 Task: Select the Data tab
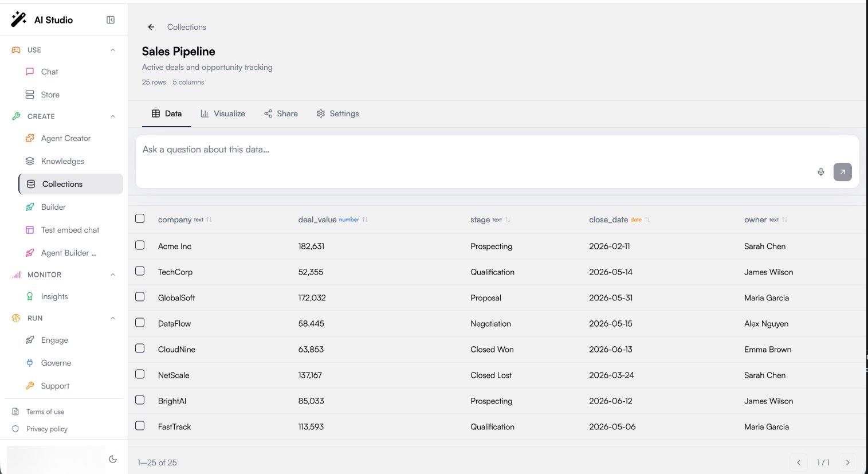pos(167,113)
